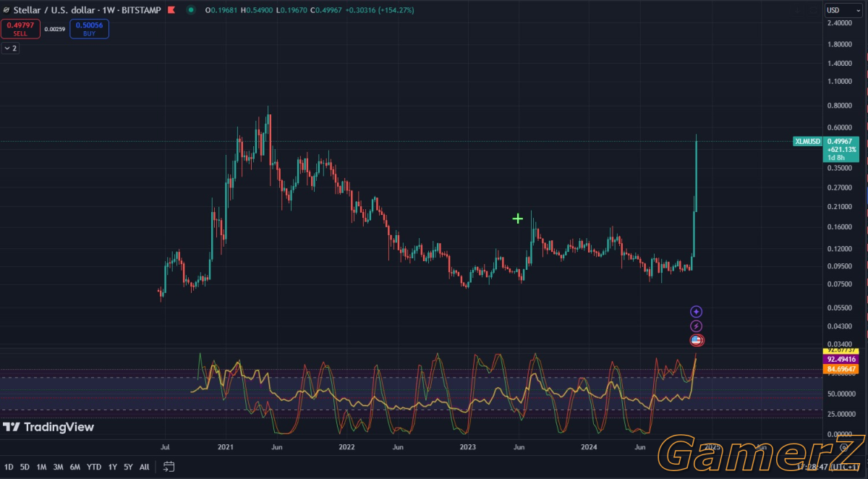The width and height of the screenshot is (868, 479).
Task: Click the Stellar symbol logo icon
Action: [6, 10]
